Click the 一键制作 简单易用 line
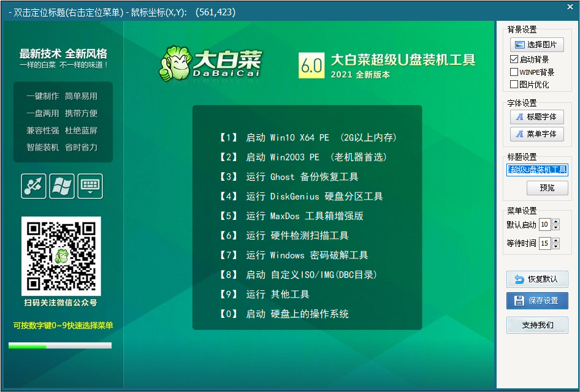 tap(62, 96)
